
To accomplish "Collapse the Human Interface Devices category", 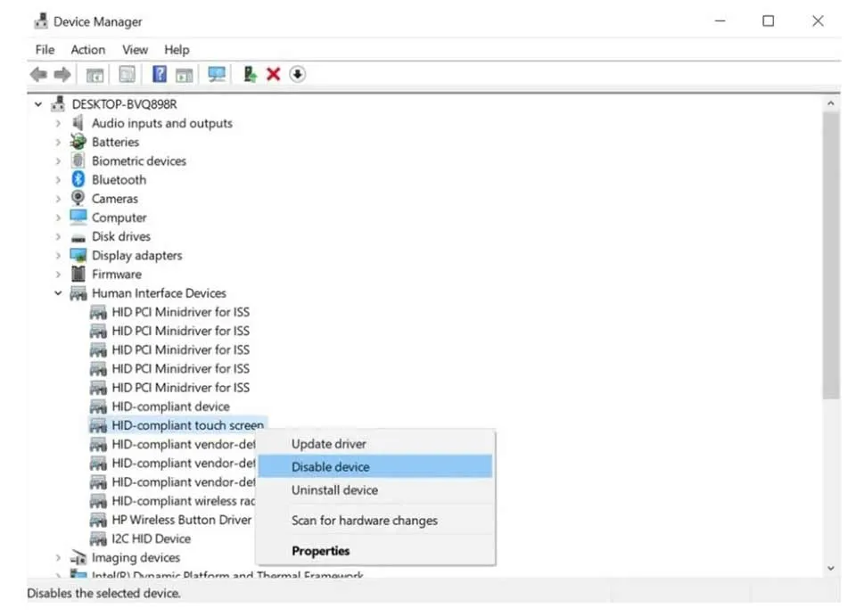I will (58, 292).
